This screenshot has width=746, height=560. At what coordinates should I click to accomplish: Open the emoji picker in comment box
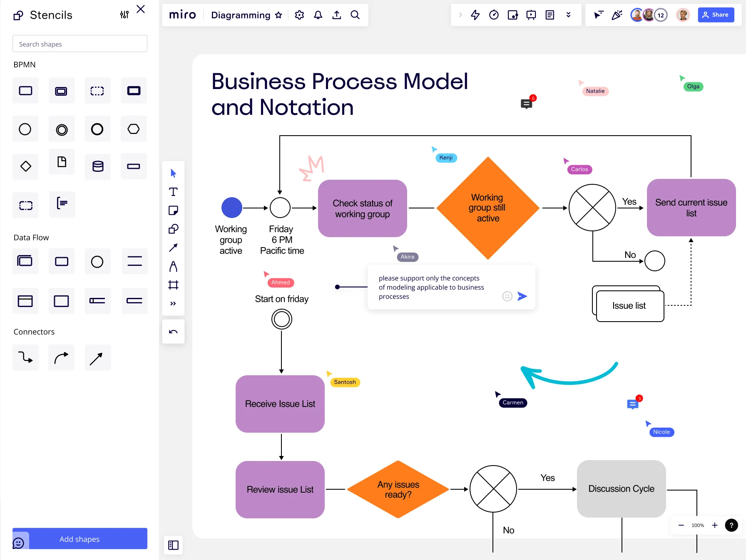[x=507, y=296]
